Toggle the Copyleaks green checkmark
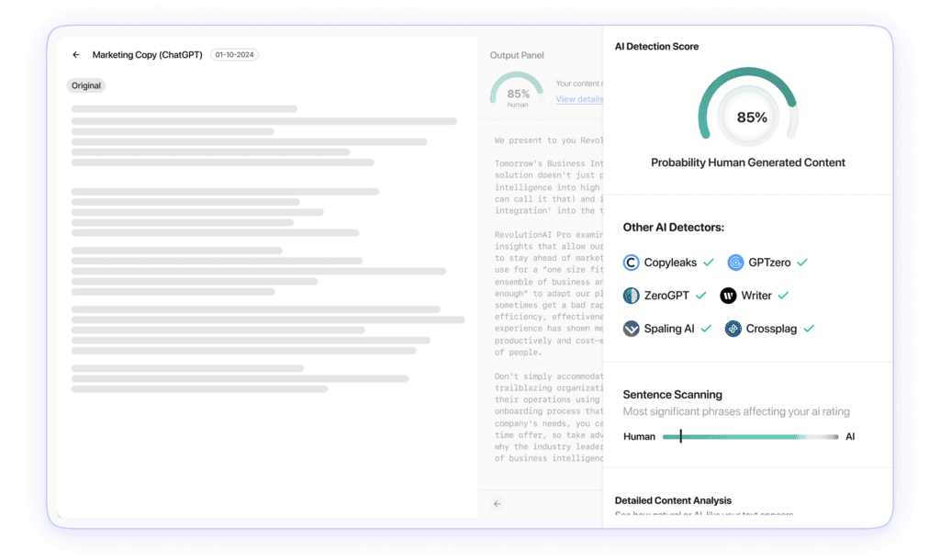The width and height of the screenshot is (940, 560). (710, 263)
